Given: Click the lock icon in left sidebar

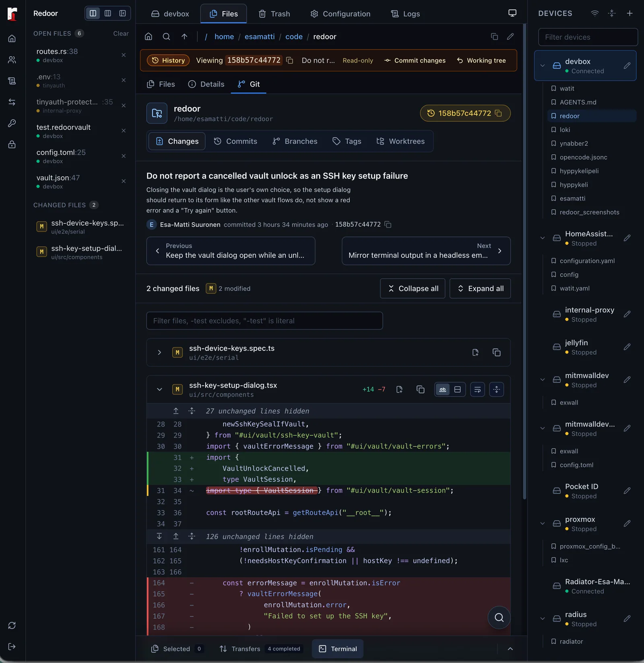Looking at the screenshot, I should coord(12,144).
